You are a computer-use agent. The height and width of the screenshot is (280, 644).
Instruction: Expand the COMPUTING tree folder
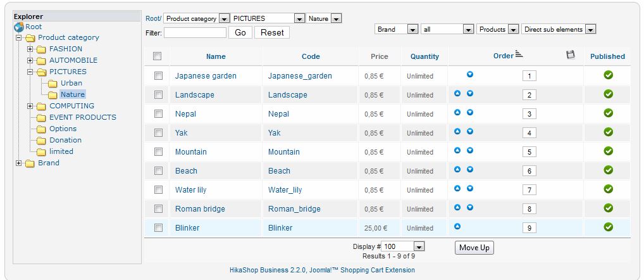(x=30, y=106)
